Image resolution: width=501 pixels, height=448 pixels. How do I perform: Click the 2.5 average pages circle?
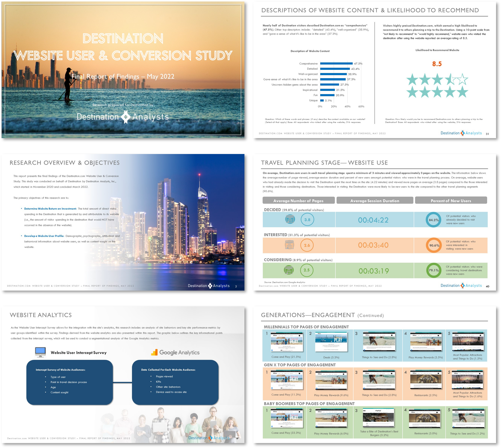pos(306,270)
